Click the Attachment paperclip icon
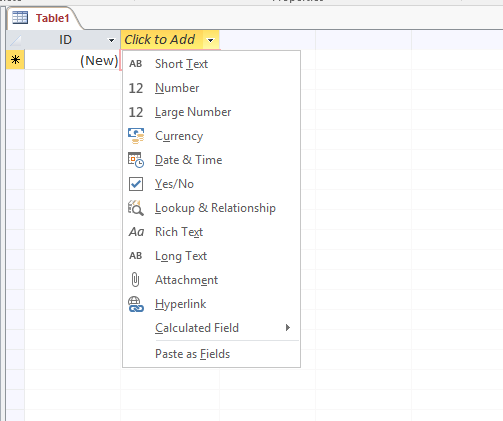The height and width of the screenshot is (421, 503). click(x=135, y=280)
